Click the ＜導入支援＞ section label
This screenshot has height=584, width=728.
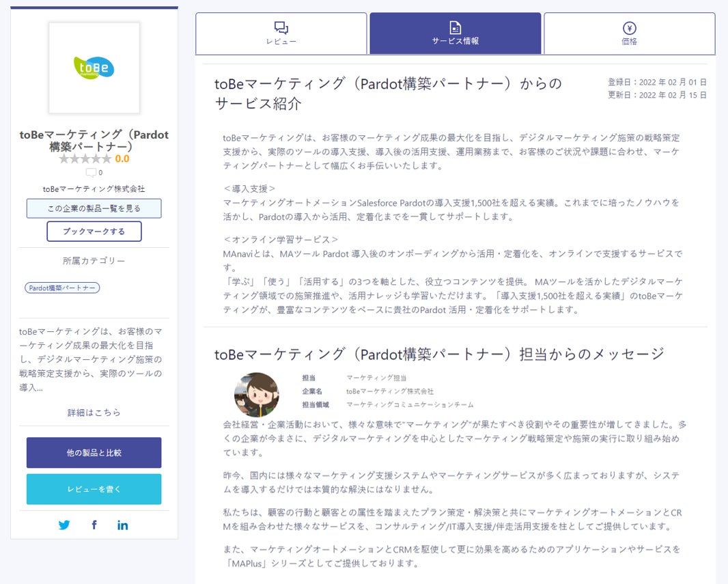pyautogui.click(x=249, y=189)
